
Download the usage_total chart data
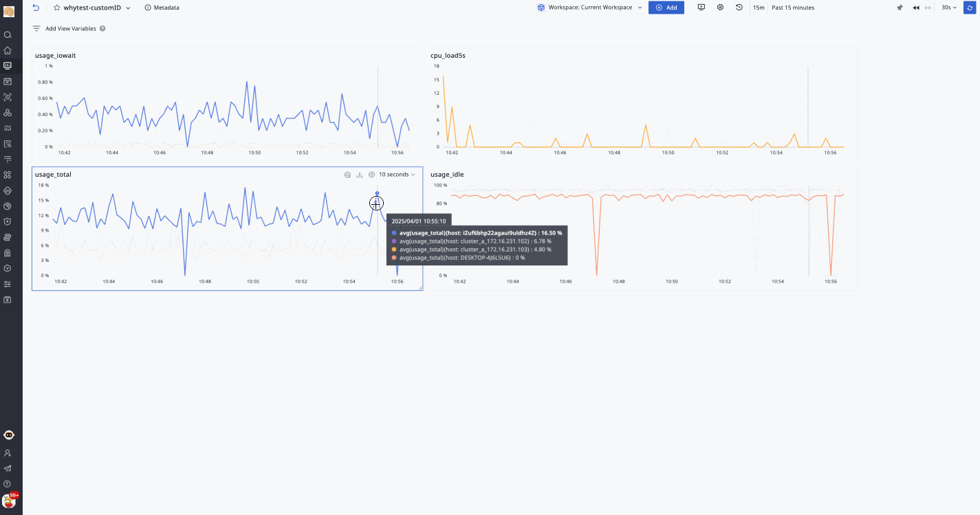point(359,175)
